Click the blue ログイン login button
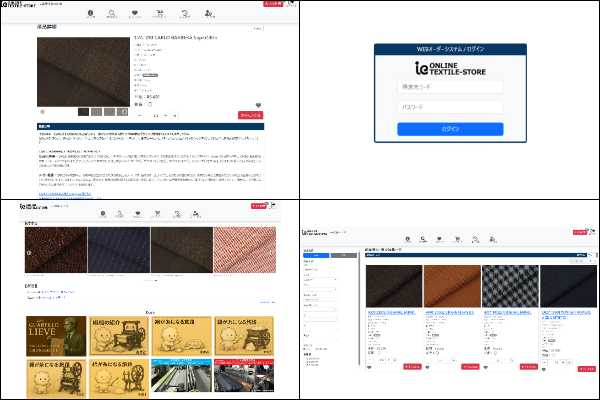600x400 pixels. (449, 129)
